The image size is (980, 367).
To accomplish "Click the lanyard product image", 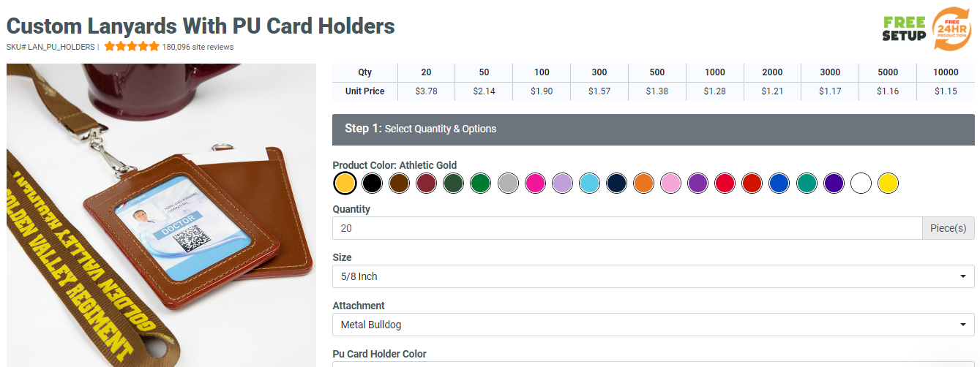I will click(161, 216).
